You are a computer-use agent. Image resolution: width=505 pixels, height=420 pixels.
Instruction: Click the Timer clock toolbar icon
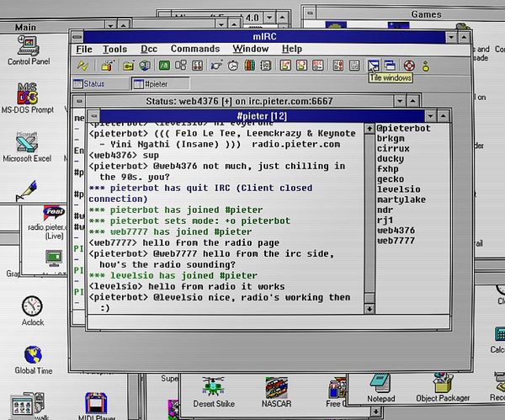(233, 66)
